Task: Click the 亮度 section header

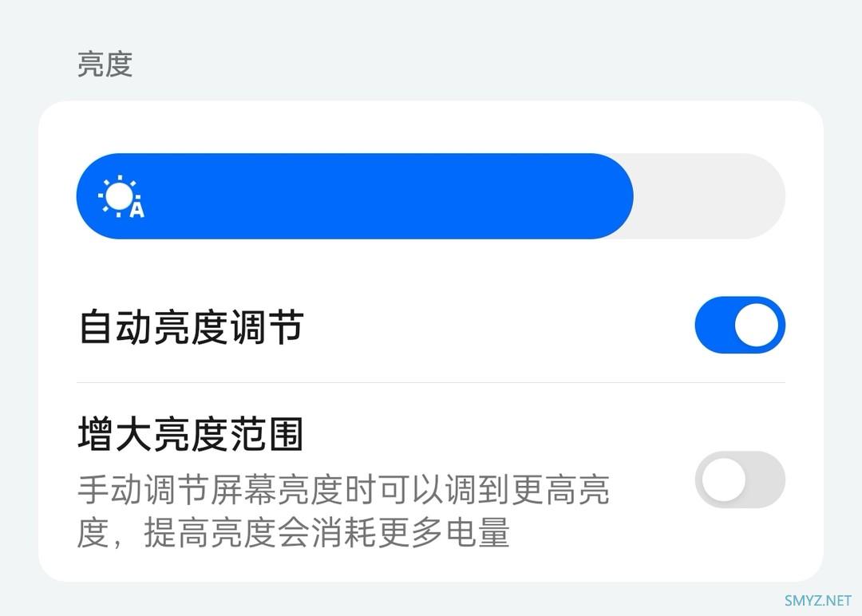Action: click(x=105, y=64)
